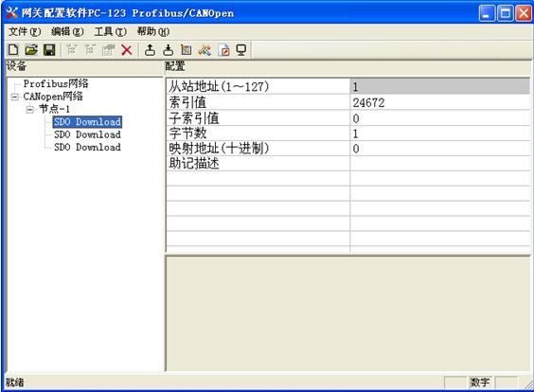534x392 pixels.
Task: Open the 文件(F) menu
Action: (x=25, y=31)
